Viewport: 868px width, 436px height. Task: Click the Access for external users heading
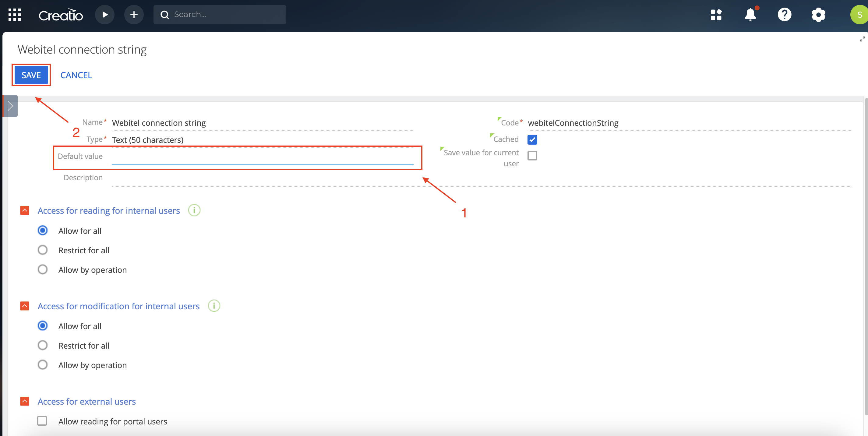(86, 401)
